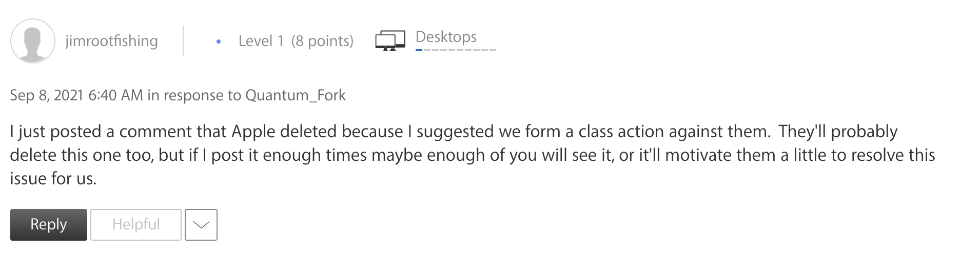Open the post actions chevron menu
The image size is (980, 254).
point(201,225)
